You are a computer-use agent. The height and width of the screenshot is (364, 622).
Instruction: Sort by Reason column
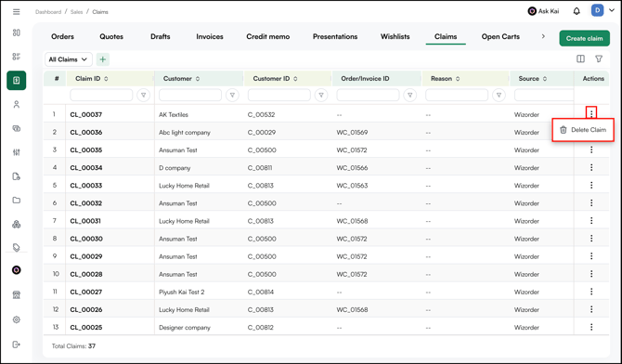[x=458, y=79]
